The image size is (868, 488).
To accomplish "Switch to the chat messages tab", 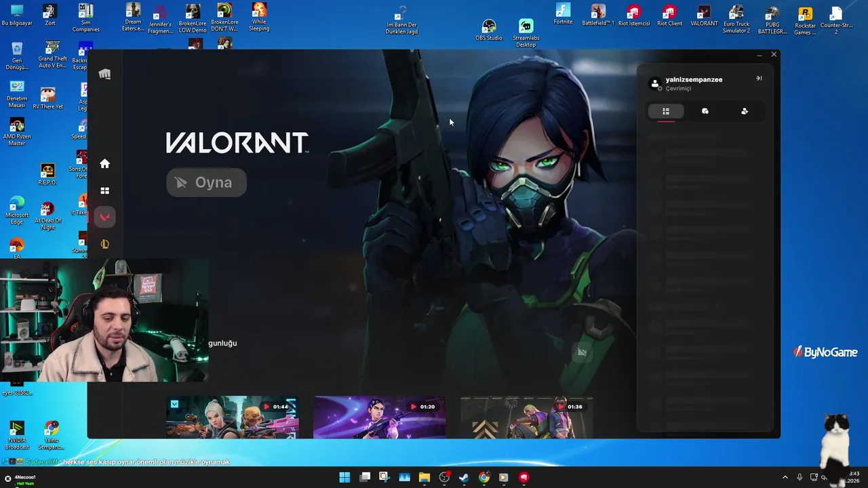I will (705, 111).
